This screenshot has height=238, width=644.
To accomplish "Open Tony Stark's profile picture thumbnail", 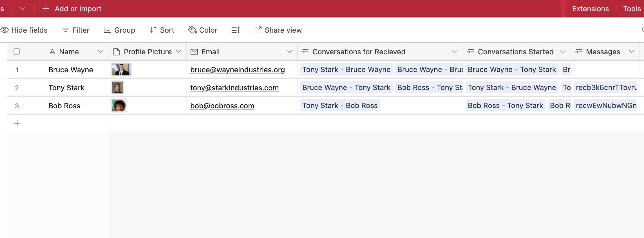I will (118, 87).
